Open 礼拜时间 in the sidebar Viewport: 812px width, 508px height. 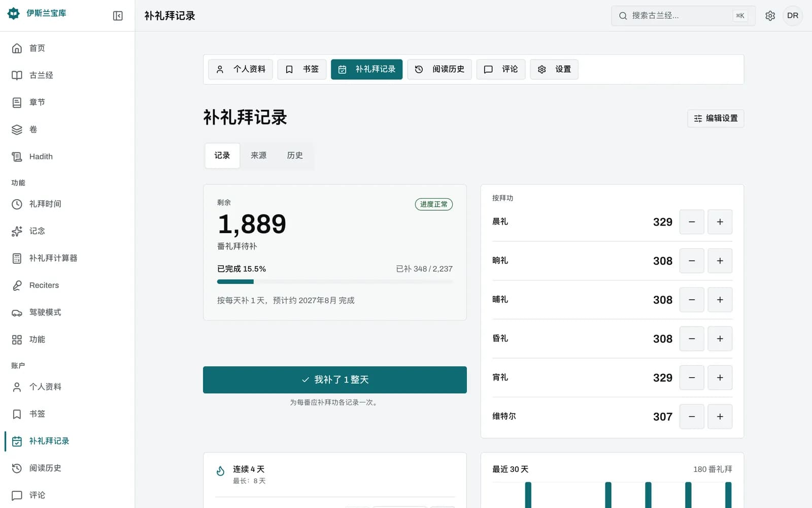pyautogui.click(x=67, y=204)
